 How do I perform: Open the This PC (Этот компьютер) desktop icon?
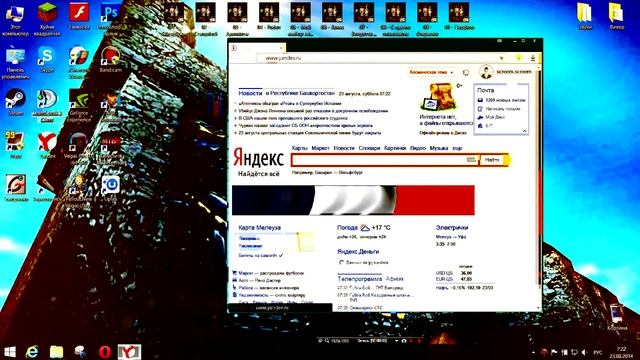pyautogui.click(x=15, y=18)
